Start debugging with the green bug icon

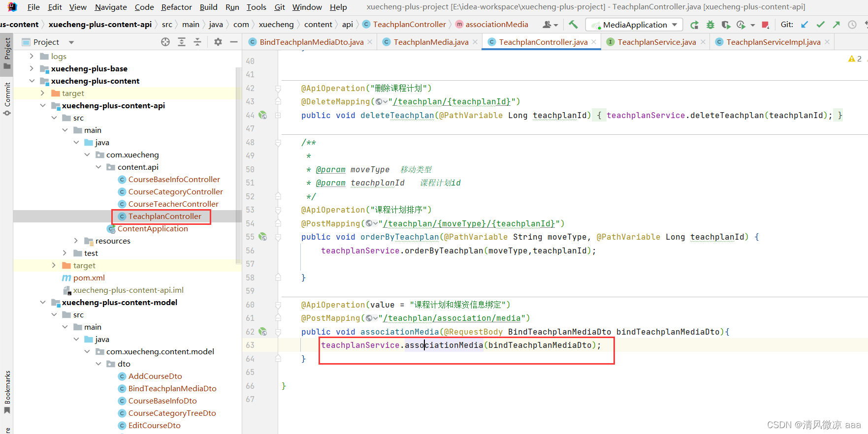(710, 25)
